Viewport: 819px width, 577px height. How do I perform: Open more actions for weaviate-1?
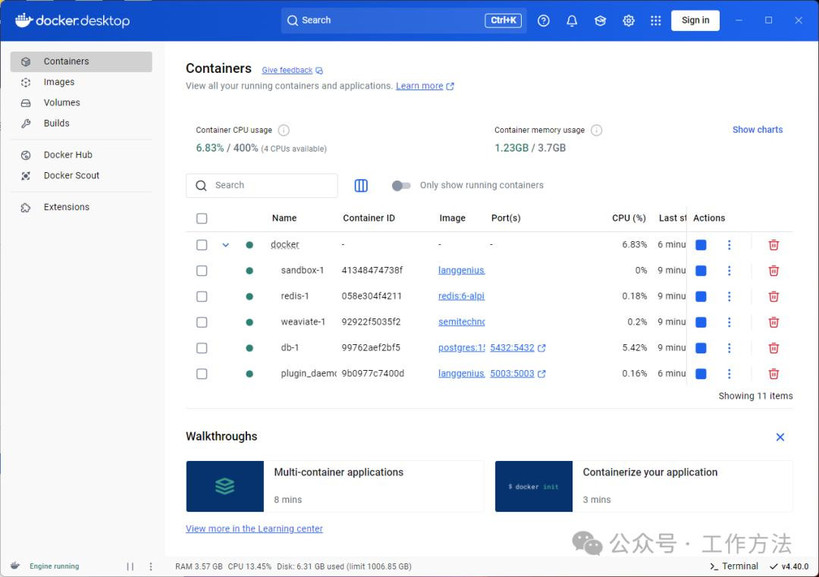tap(729, 322)
